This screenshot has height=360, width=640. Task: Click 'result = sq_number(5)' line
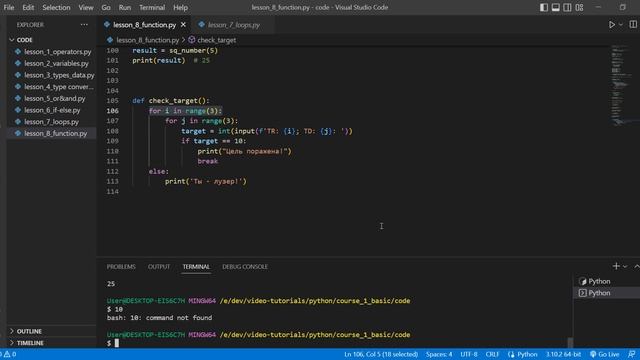coord(175,51)
